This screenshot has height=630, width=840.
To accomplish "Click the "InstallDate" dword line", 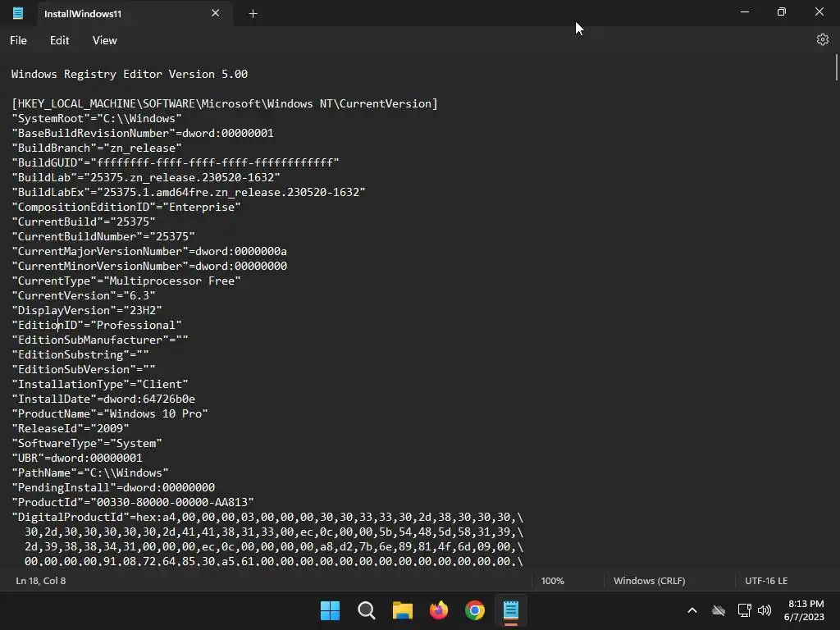I will click(103, 399).
